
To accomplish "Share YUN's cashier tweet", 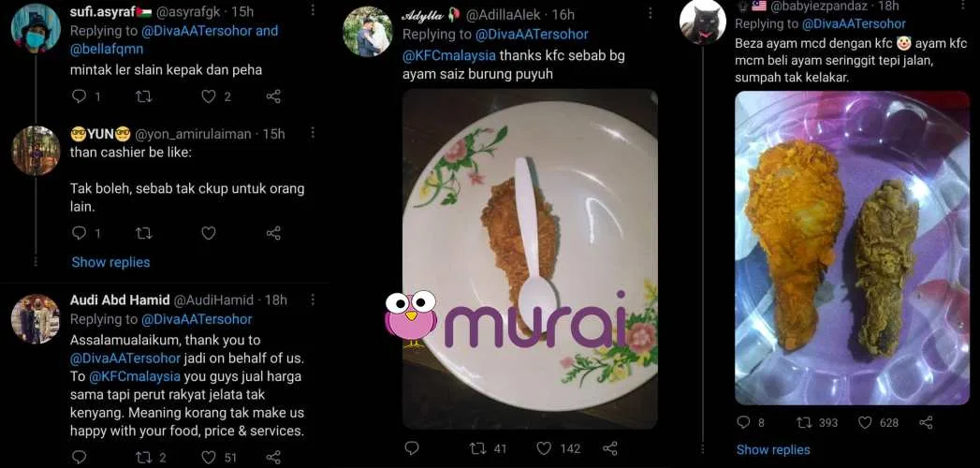I will tap(273, 233).
